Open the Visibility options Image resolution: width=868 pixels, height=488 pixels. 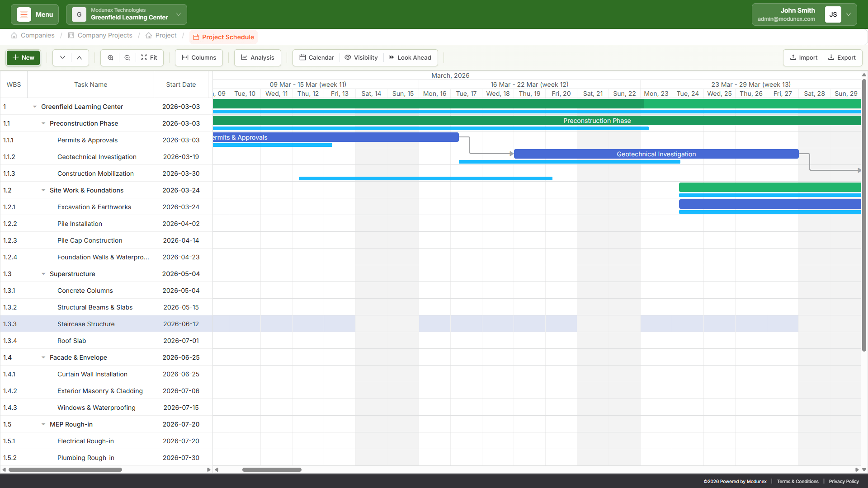pyautogui.click(x=361, y=57)
